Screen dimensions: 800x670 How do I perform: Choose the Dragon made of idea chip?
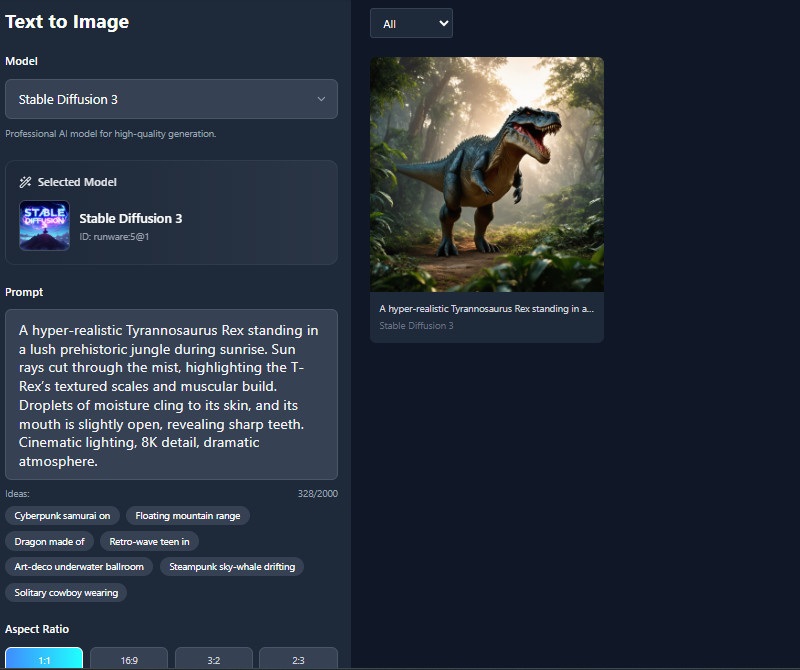(49, 541)
